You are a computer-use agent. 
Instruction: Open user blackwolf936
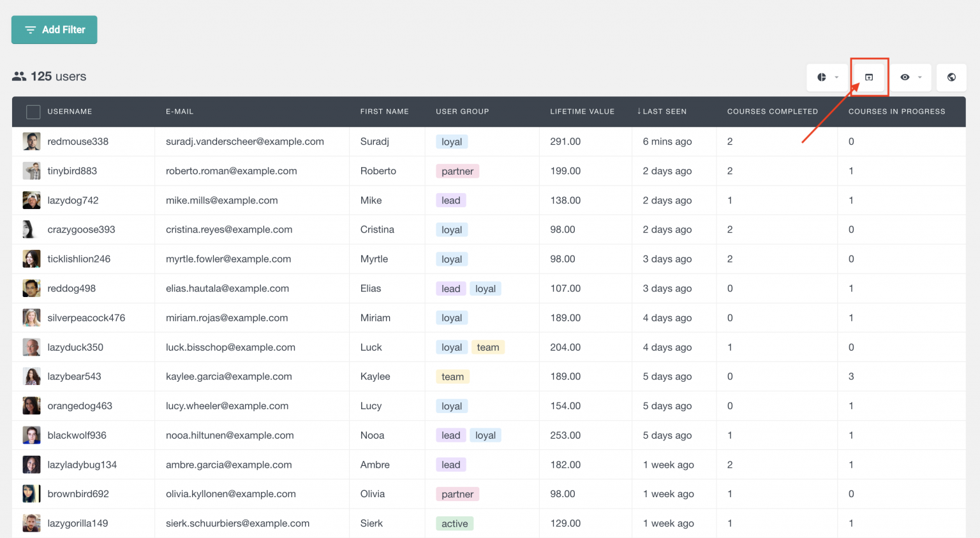pos(77,435)
